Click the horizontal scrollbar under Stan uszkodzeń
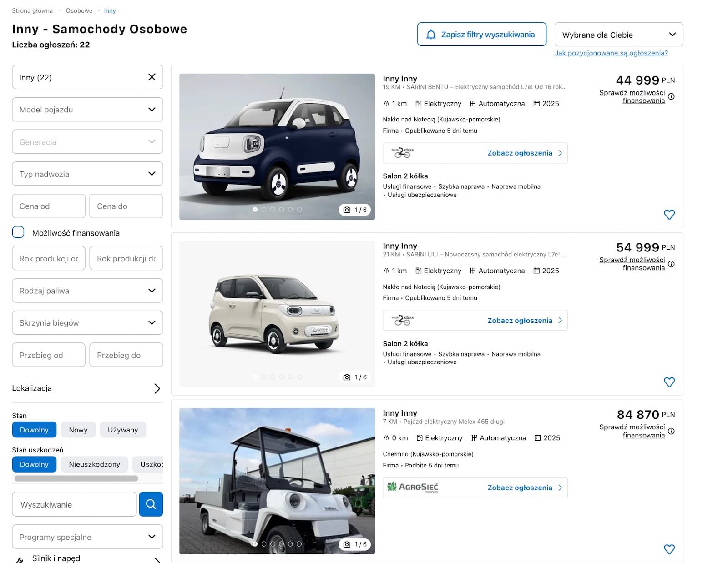728x563 pixels. pos(76,478)
